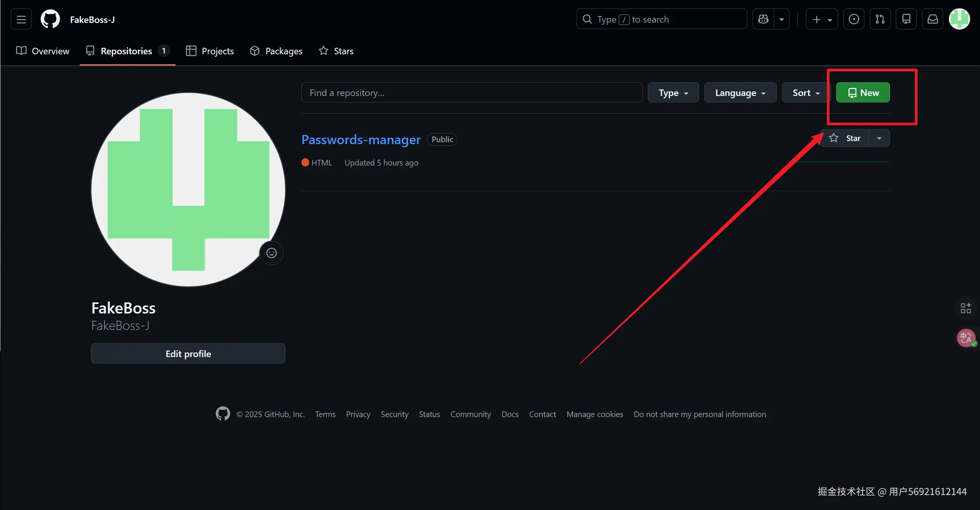Expand the Language filter dropdown
980x510 pixels.
(x=740, y=93)
